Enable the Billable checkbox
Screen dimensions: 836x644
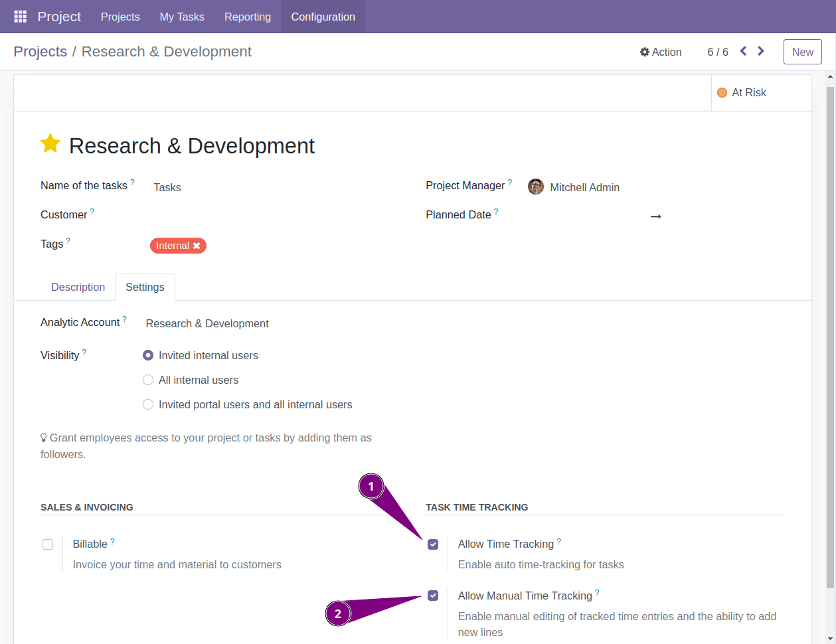pos(48,544)
